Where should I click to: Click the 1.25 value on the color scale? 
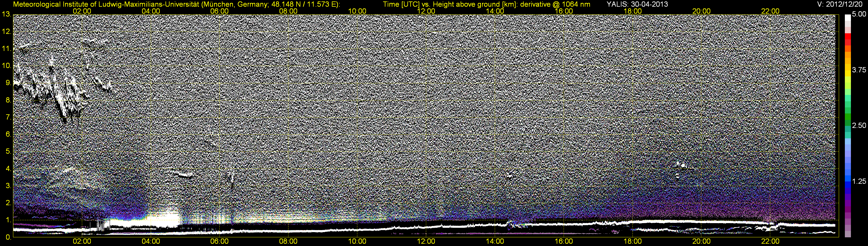(859, 181)
